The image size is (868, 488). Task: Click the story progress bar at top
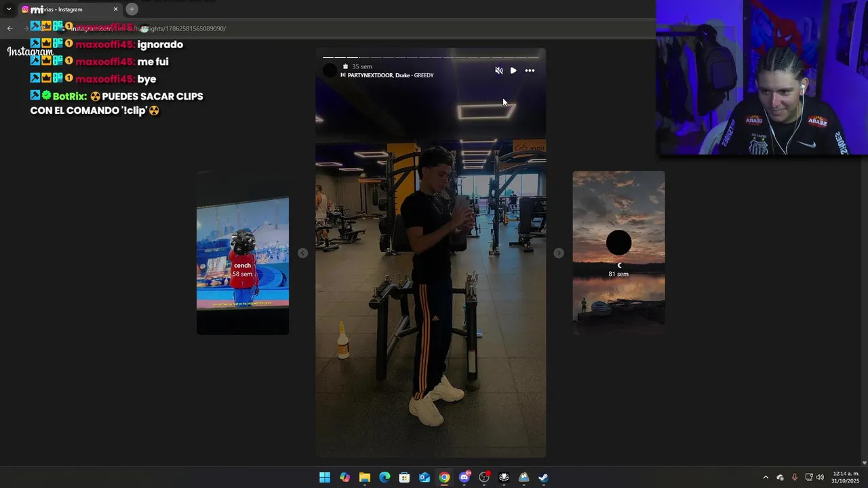(431, 58)
